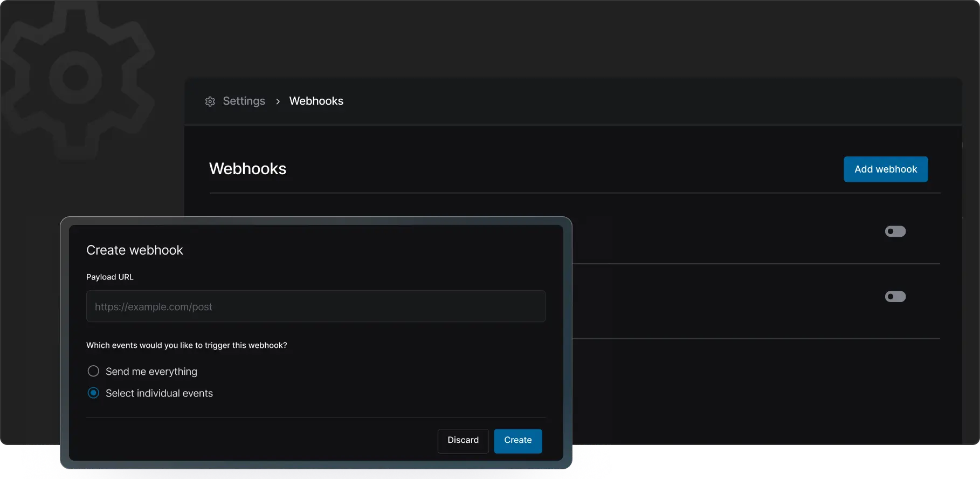Click the 'Which events would you like' question

(x=187, y=345)
